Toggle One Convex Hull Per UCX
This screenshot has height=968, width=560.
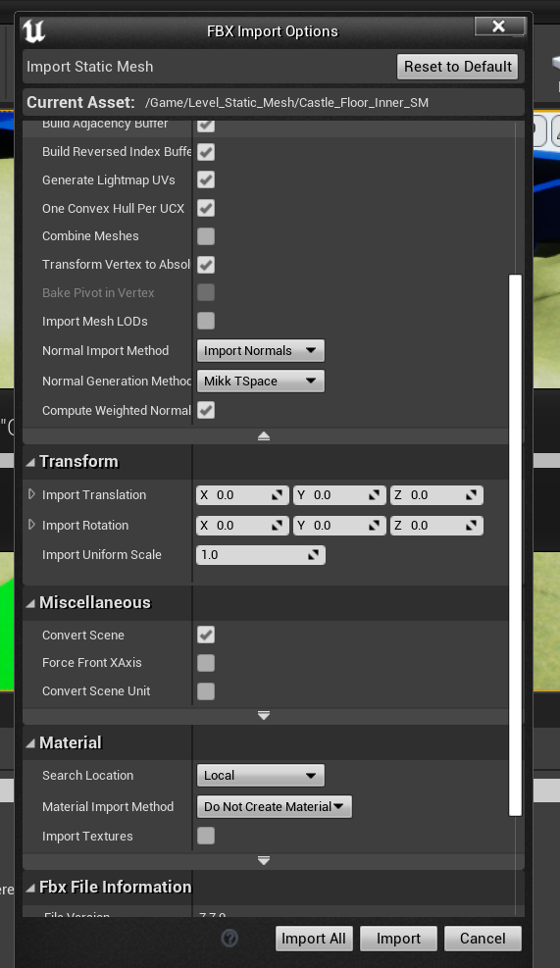206,208
